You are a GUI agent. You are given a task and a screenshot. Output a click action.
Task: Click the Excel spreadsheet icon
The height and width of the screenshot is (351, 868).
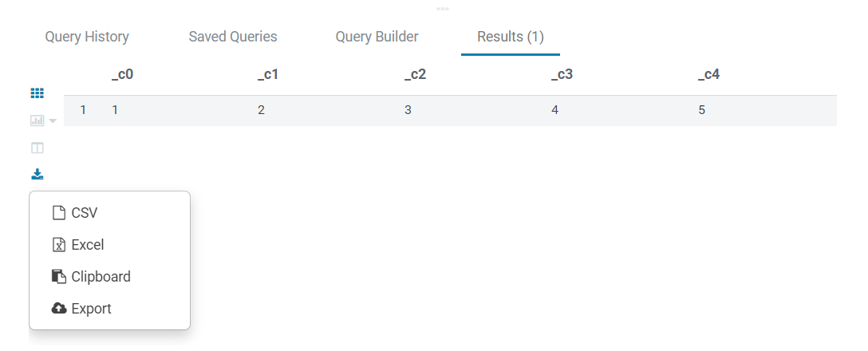click(x=59, y=245)
